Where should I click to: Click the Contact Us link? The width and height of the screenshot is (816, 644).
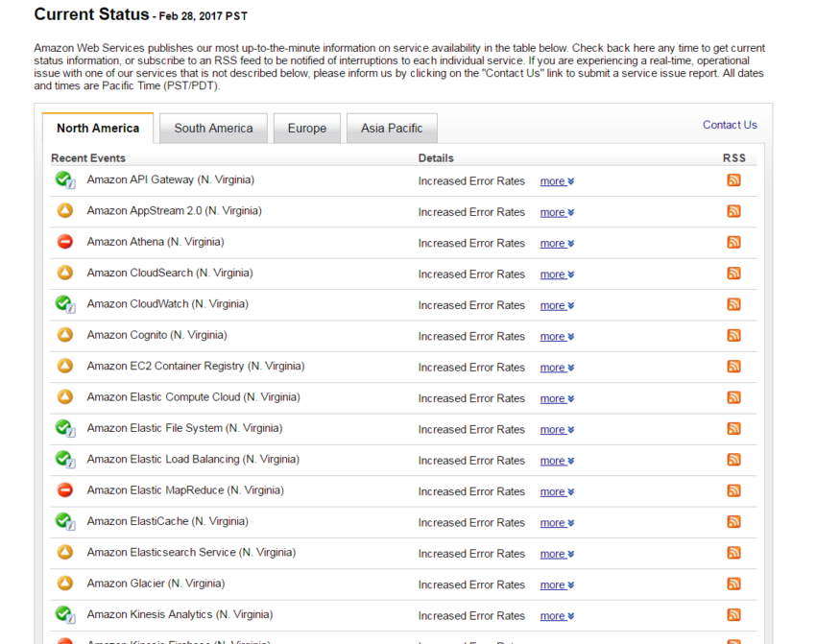click(730, 125)
